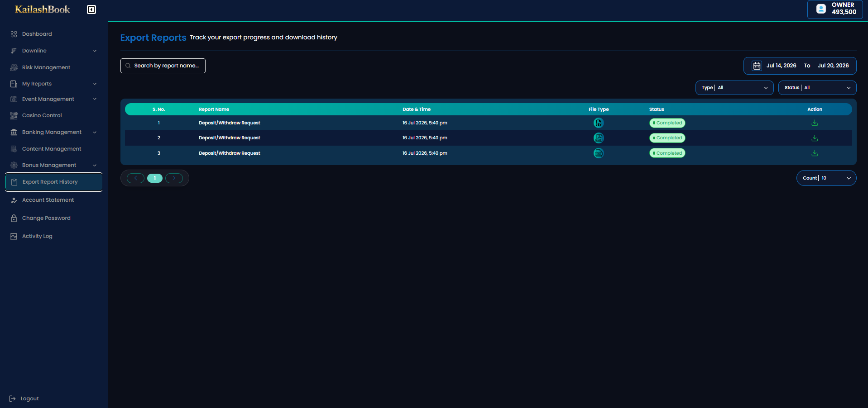Click the File Type column header

pos(599,109)
